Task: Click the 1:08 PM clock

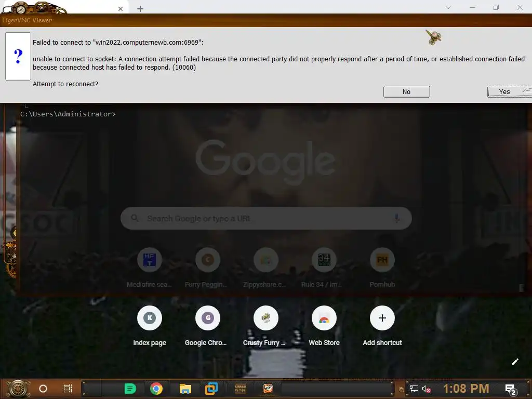Action: click(466, 389)
